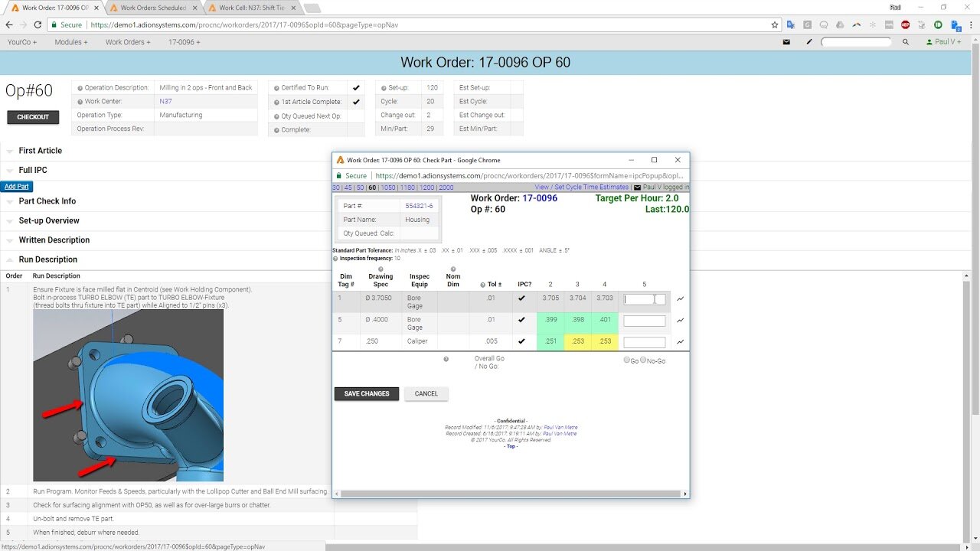Open the Work Orders + menu
Viewport: 980px width, 551px height.
pyautogui.click(x=128, y=42)
